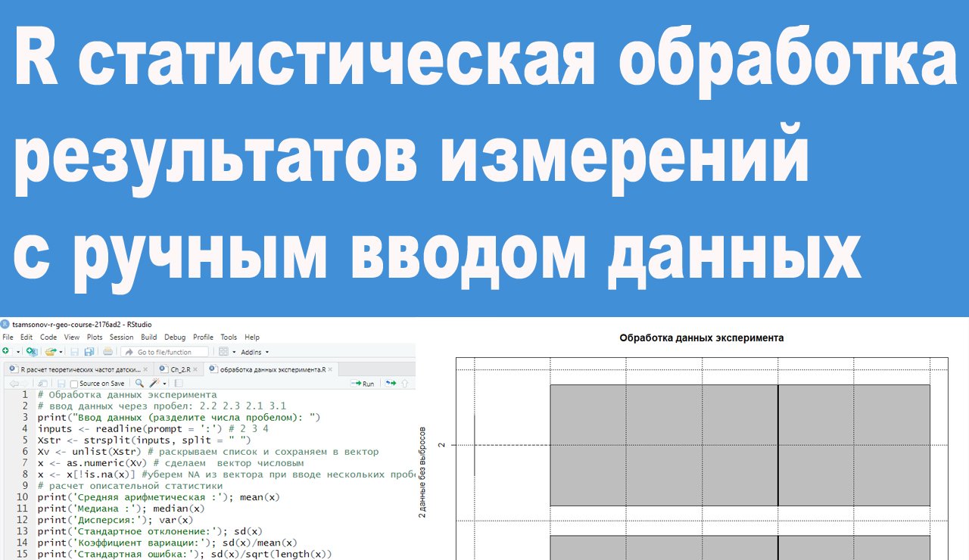Screen dimensions: 969x560
Task: Click the Create Project icon
Action: coord(32,352)
